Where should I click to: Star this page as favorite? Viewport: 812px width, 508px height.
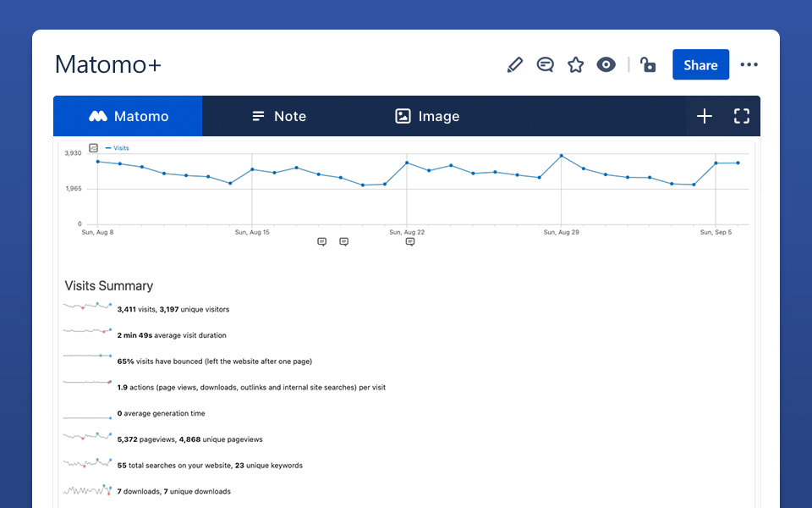575,65
